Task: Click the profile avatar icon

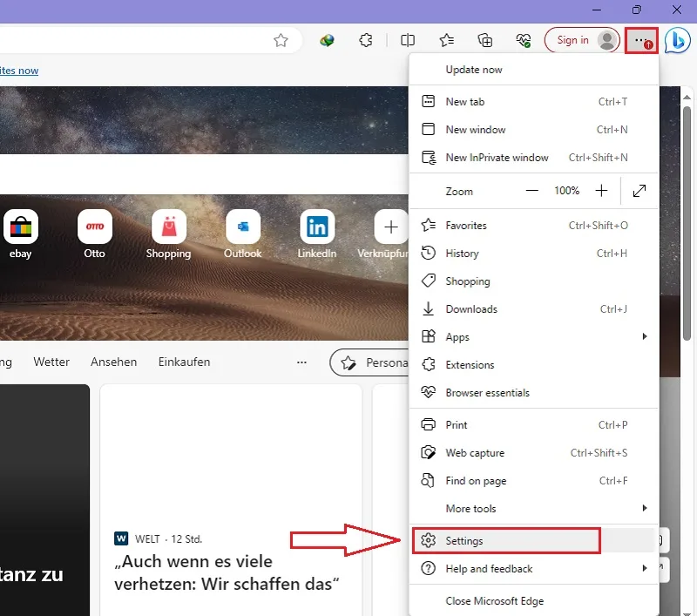Action: tap(606, 40)
